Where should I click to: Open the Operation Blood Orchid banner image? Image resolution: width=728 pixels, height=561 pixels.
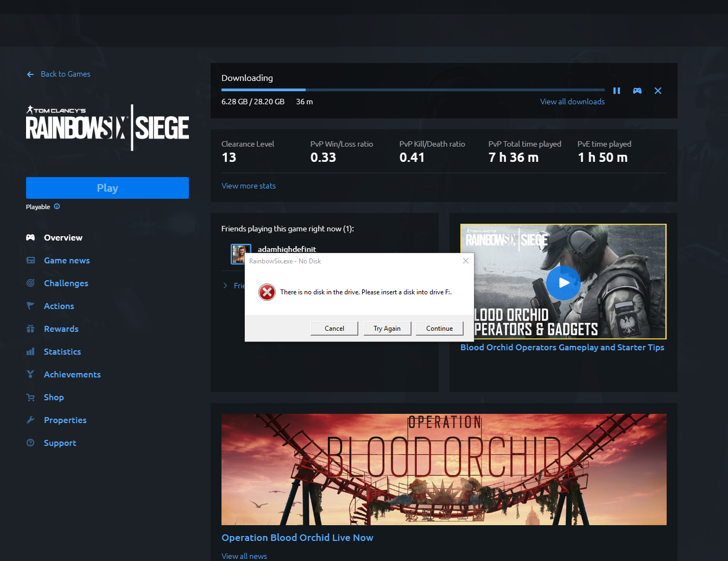[444, 469]
